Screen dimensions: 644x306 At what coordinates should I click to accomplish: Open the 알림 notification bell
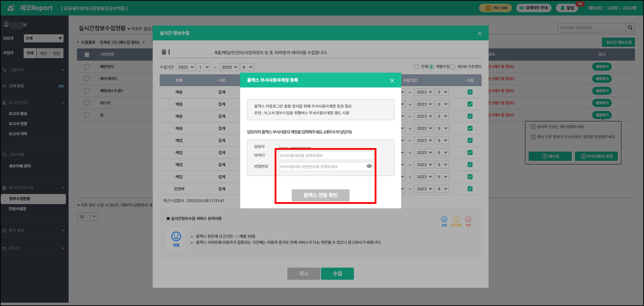click(x=567, y=8)
